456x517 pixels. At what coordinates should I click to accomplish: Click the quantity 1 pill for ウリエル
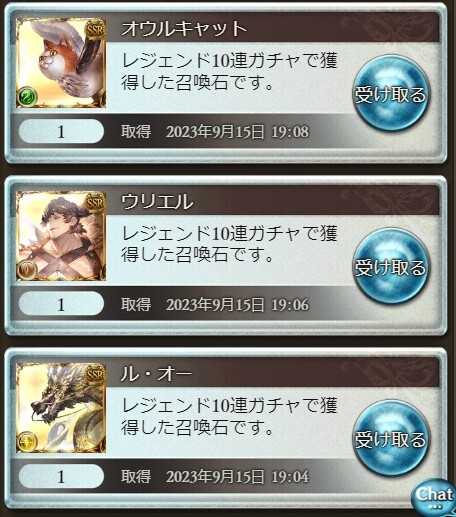click(61, 304)
